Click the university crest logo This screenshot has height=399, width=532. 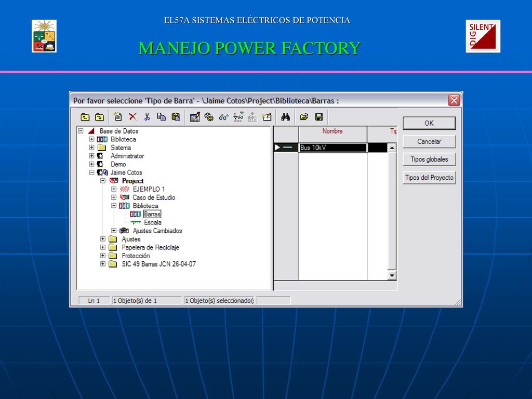(44, 36)
